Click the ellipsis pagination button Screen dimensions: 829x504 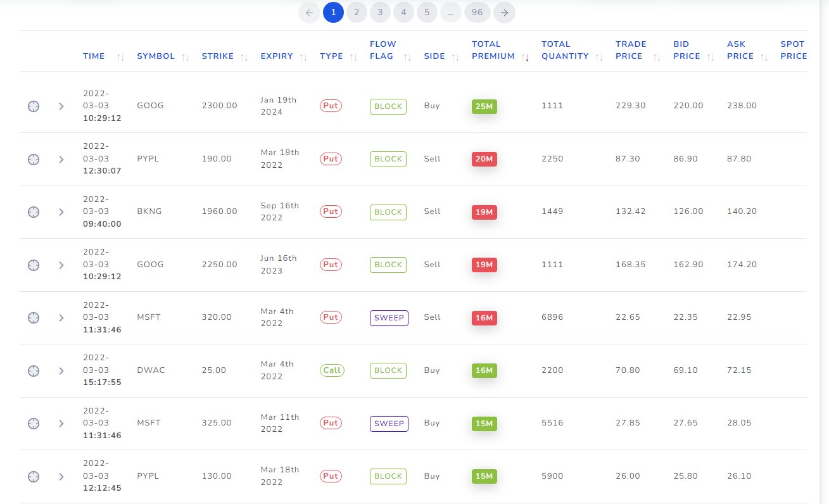[x=451, y=12]
